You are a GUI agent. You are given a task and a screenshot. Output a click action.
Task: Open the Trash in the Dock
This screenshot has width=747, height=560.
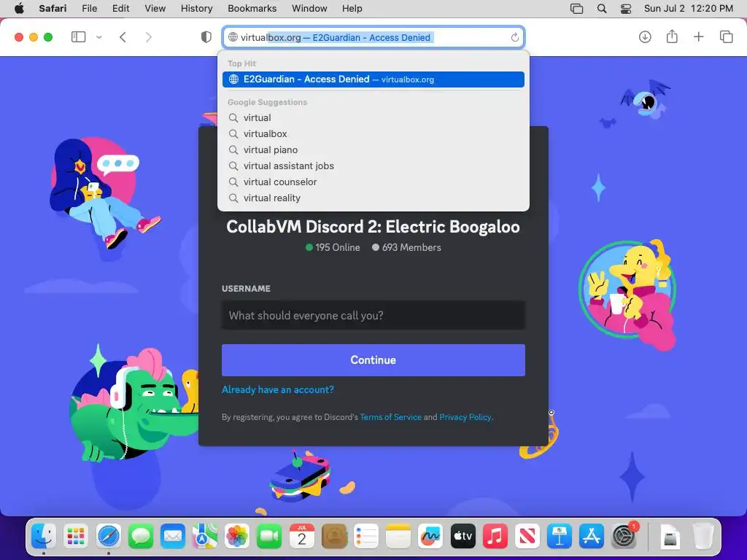point(703,537)
